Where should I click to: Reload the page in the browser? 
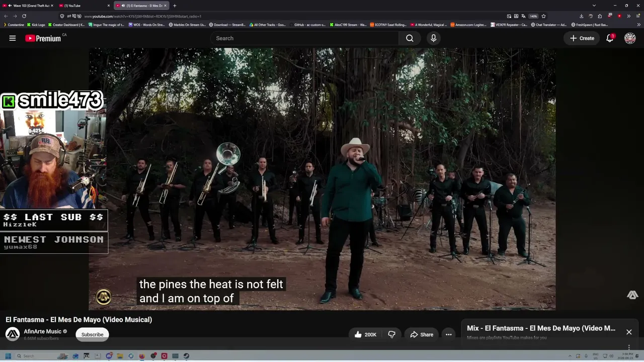point(24,16)
